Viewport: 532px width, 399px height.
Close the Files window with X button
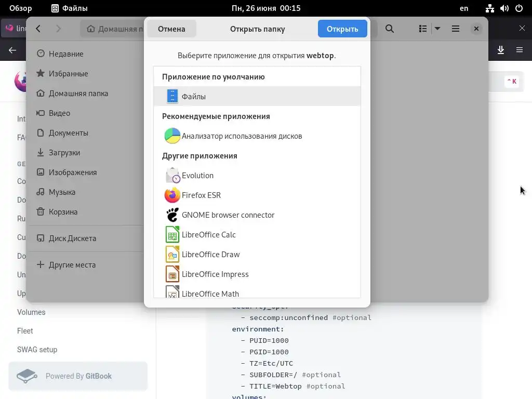click(476, 29)
